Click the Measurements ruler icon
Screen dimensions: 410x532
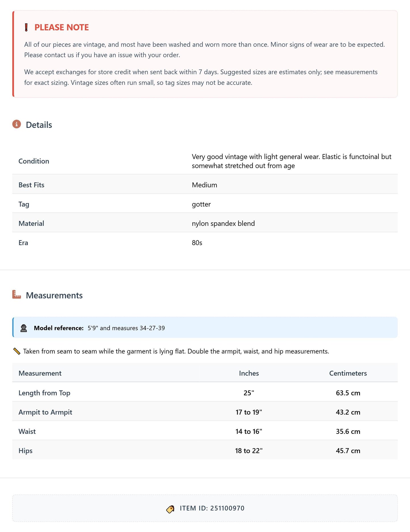(16, 294)
